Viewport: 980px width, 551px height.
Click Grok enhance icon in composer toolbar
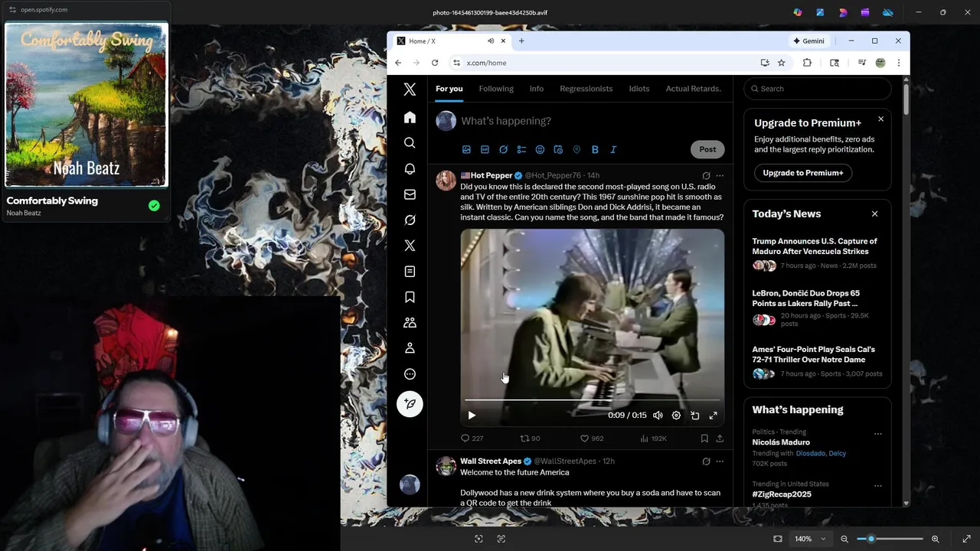(x=503, y=149)
